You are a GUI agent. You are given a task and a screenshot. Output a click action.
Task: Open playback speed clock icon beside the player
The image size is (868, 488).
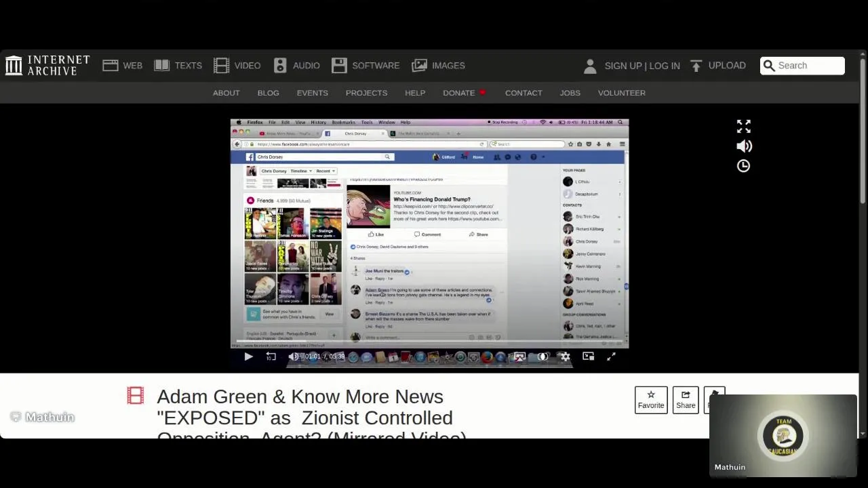[x=744, y=166]
